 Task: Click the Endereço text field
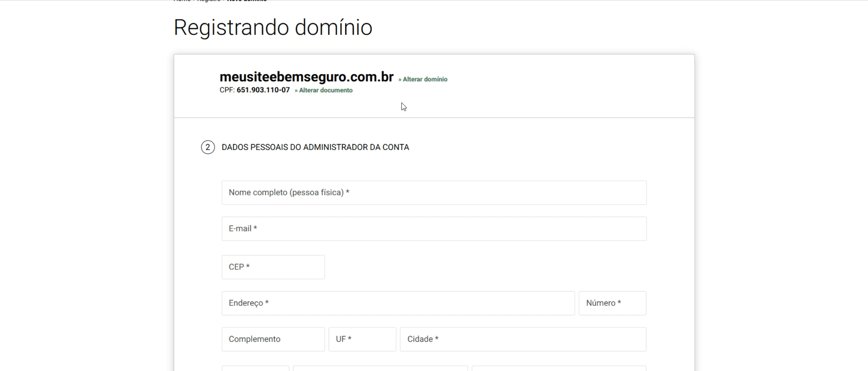point(398,303)
